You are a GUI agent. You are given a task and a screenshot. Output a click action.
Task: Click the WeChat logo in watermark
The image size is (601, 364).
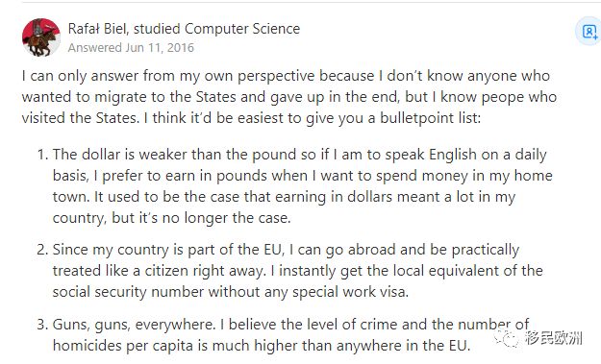[507, 338]
